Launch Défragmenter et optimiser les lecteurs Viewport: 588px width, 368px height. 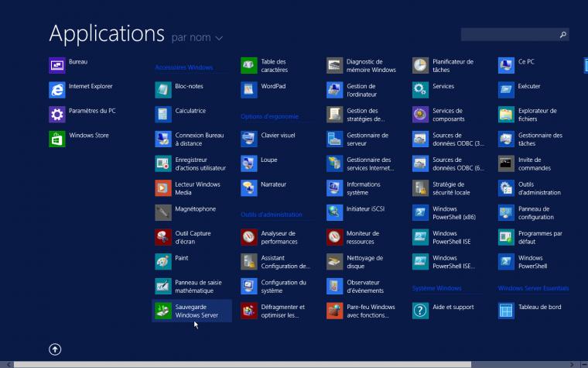249,311
